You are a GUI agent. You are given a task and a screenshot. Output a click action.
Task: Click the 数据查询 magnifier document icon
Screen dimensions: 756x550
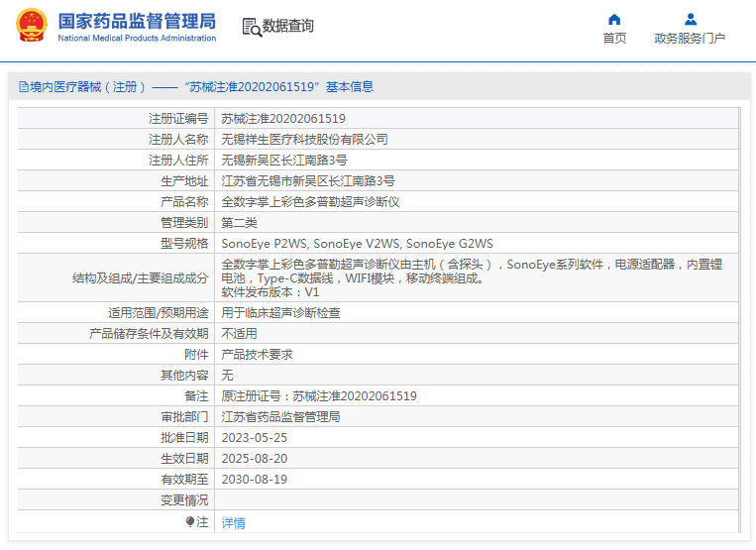(251, 27)
